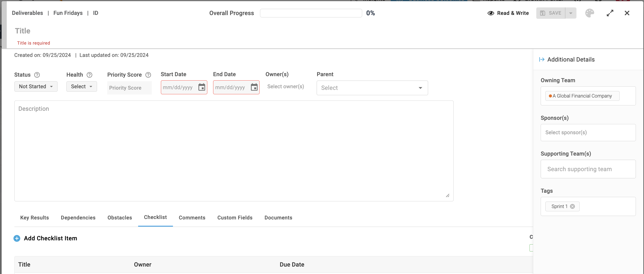
Task: Switch to the Key Results tab
Action: (x=35, y=218)
